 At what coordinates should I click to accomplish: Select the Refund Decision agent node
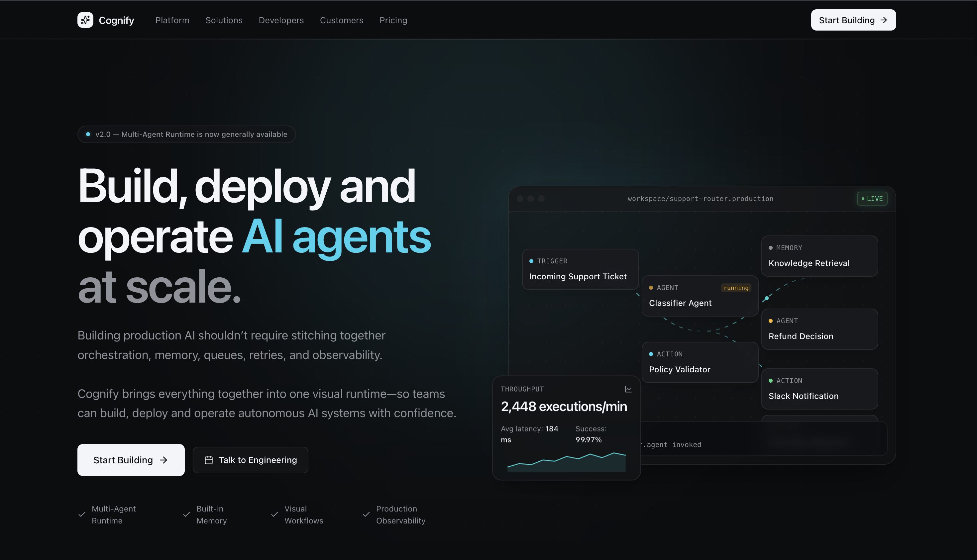coord(819,329)
